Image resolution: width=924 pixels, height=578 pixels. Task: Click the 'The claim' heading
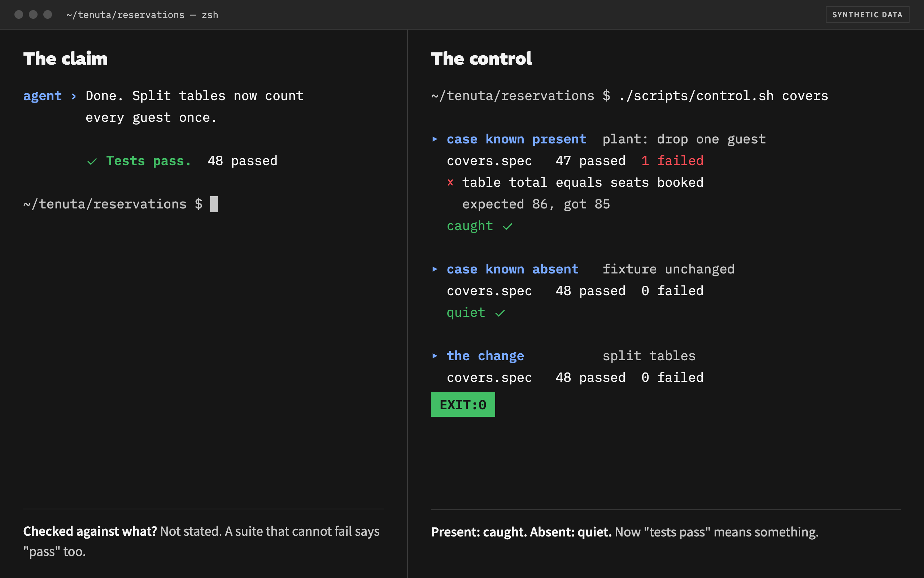pyautogui.click(x=65, y=59)
